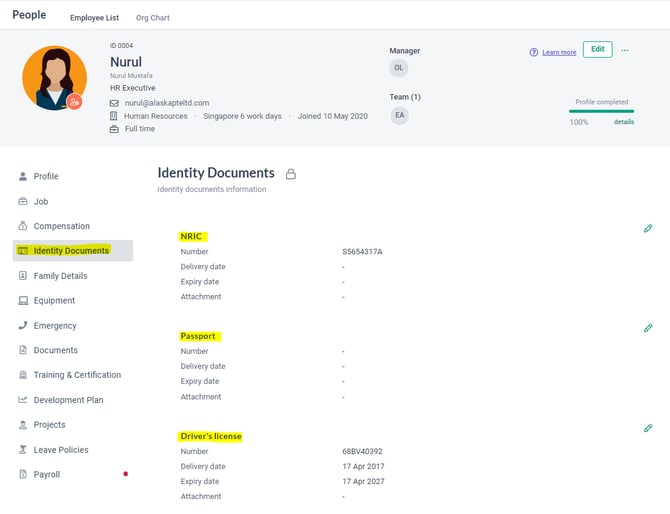Screen dimensions: 670x514
Task: Click the email address nurul@alaskapteltd.com
Action: (167, 102)
